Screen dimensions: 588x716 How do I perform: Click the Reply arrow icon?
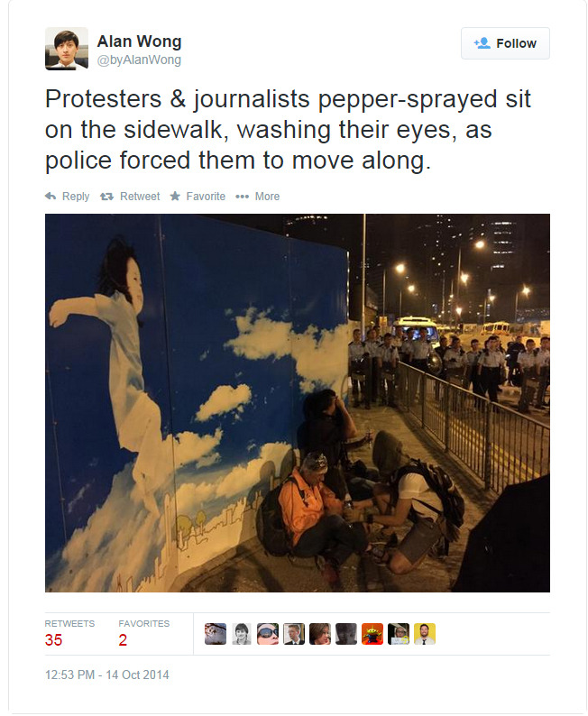tap(51, 197)
